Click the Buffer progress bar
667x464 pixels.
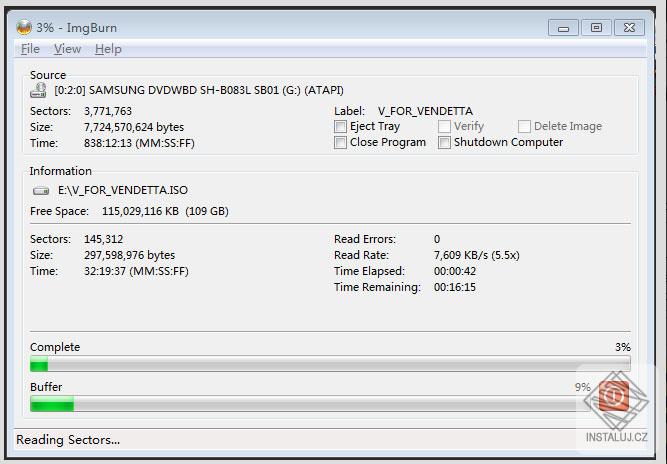click(310, 404)
